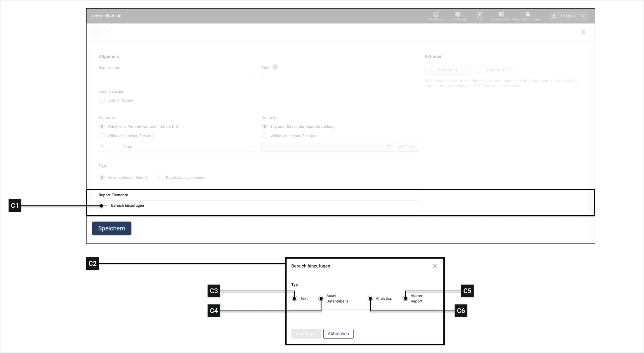
Task: Close the Bereich hinzufügen dialog
Action: 435,266
